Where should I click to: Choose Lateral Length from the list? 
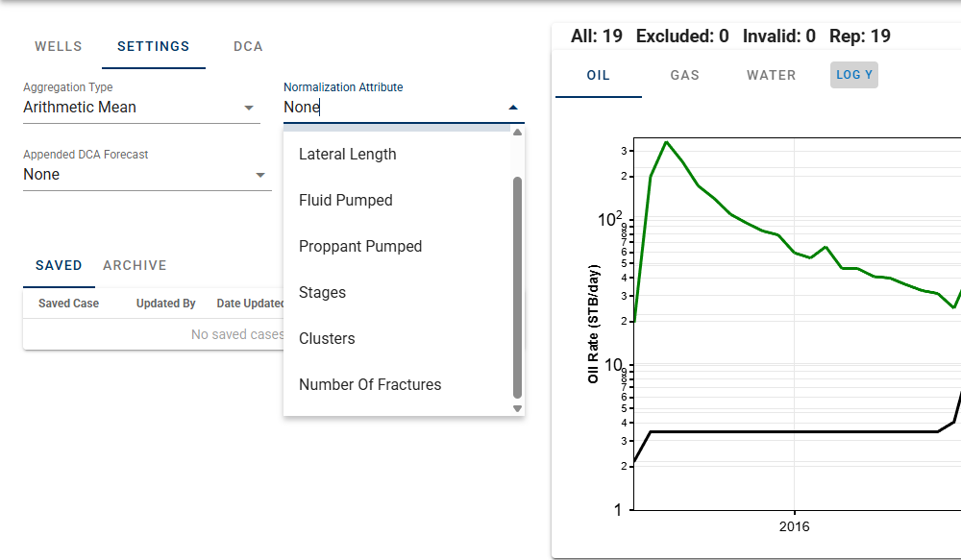pos(348,154)
